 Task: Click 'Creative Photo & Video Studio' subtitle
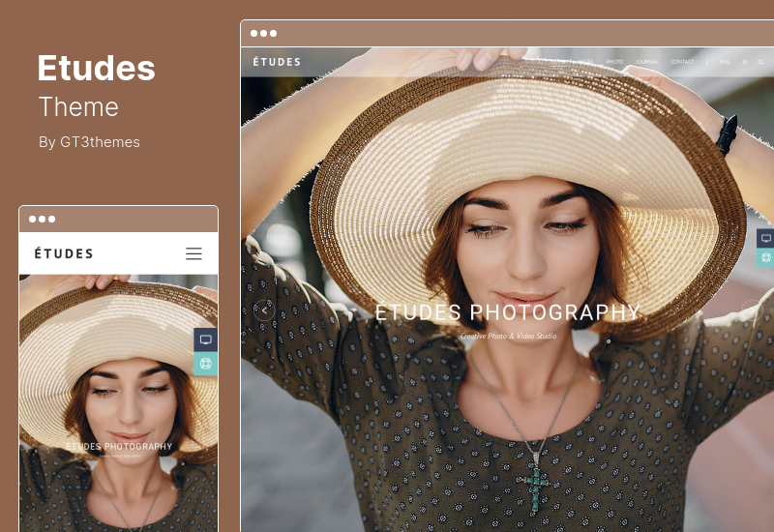point(508,336)
